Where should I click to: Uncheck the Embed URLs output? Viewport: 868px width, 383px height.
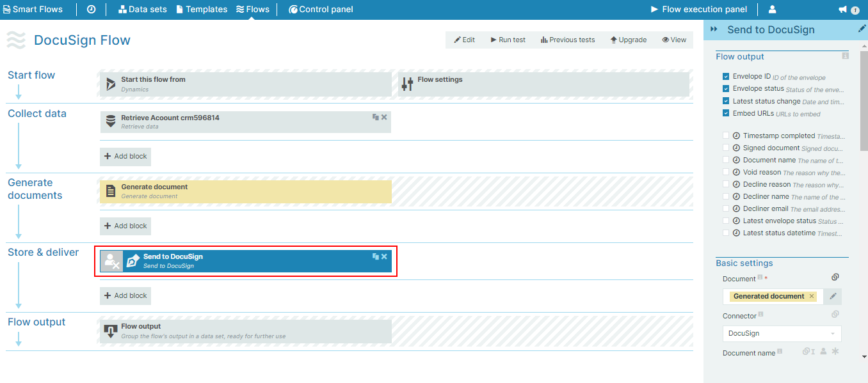click(x=726, y=113)
